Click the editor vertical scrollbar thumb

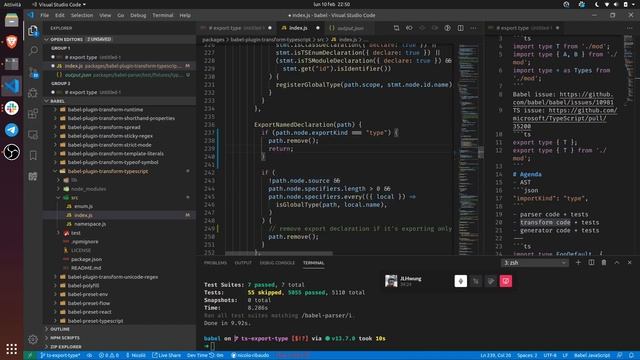coord(481,152)
